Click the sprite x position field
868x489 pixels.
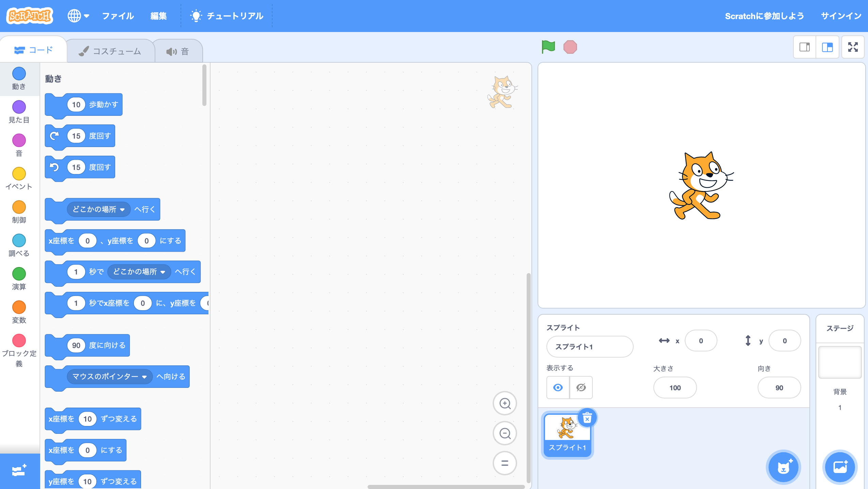point(701,341)
